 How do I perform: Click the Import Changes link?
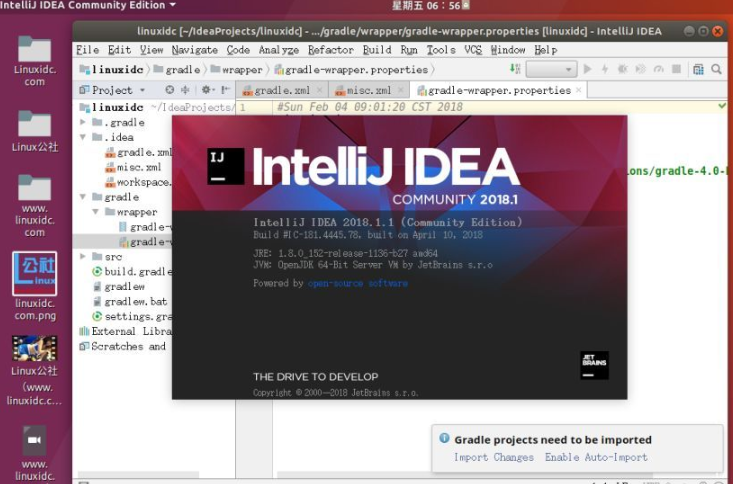pos(494,457)
